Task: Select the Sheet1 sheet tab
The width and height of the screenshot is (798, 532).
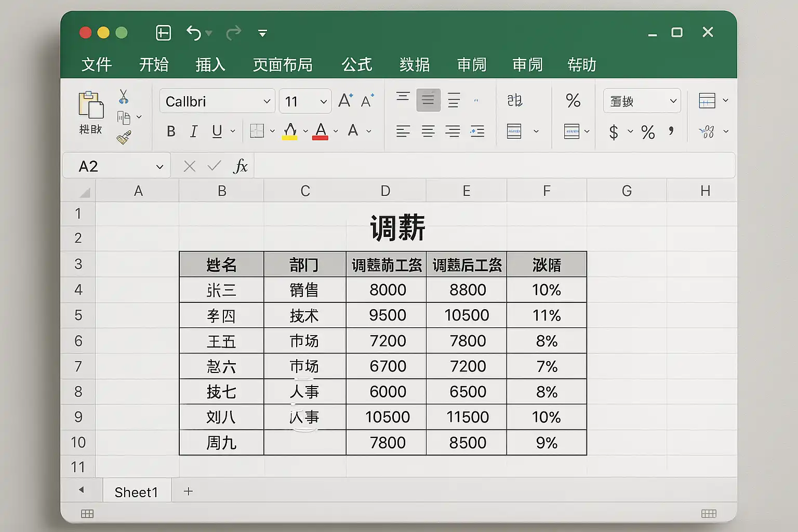Action: (136, 491)
